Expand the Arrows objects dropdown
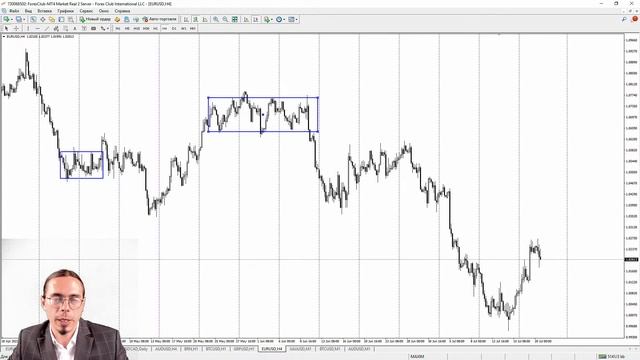The height and width of the screenshot is (360, 640). click(108, 29)
